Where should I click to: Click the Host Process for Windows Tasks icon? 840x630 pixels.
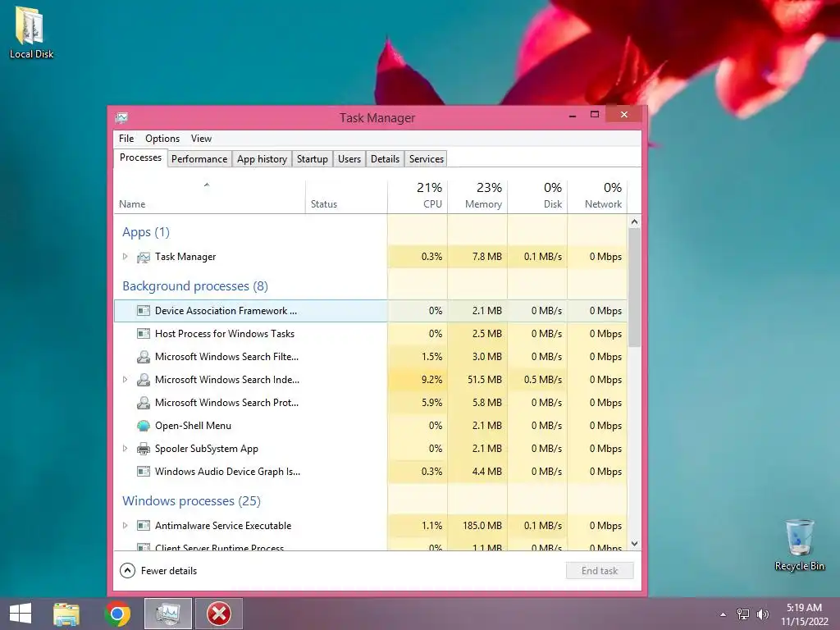pyautogui.click(x=143, y=334)
